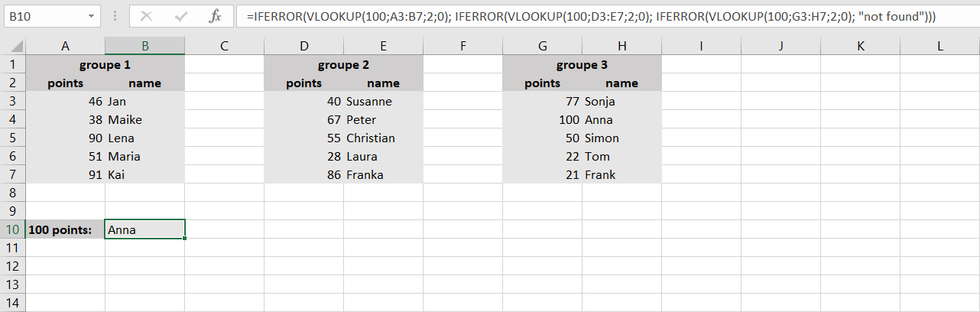Viewport: 980px width, 312px height.
Task: Select column C header
Action: 224,46
